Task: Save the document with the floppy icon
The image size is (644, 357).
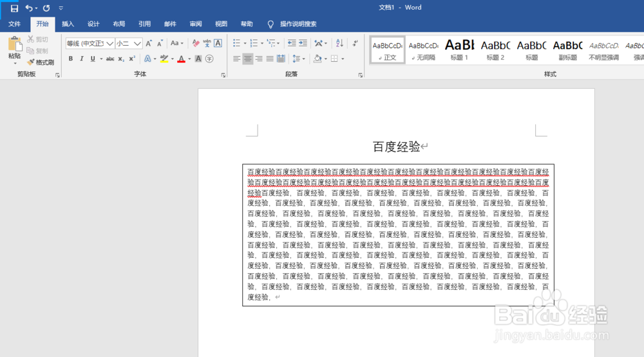Action: pos(14,8)
